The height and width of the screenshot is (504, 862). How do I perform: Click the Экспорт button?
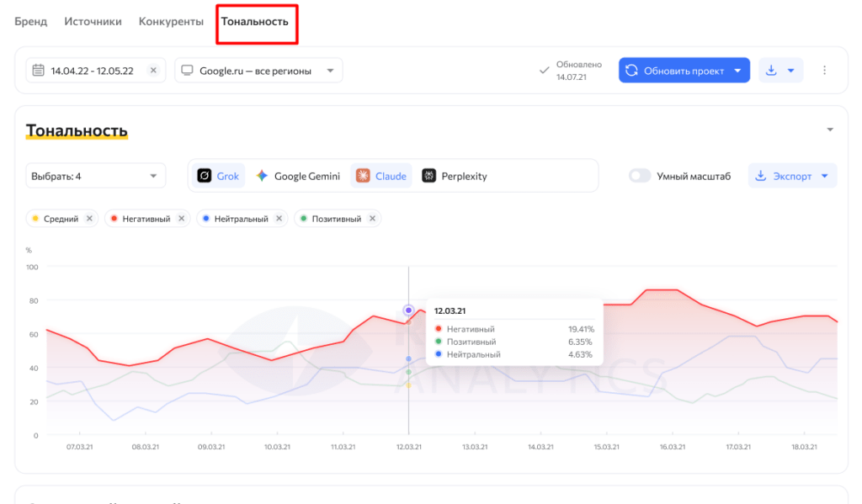point(792,176)
